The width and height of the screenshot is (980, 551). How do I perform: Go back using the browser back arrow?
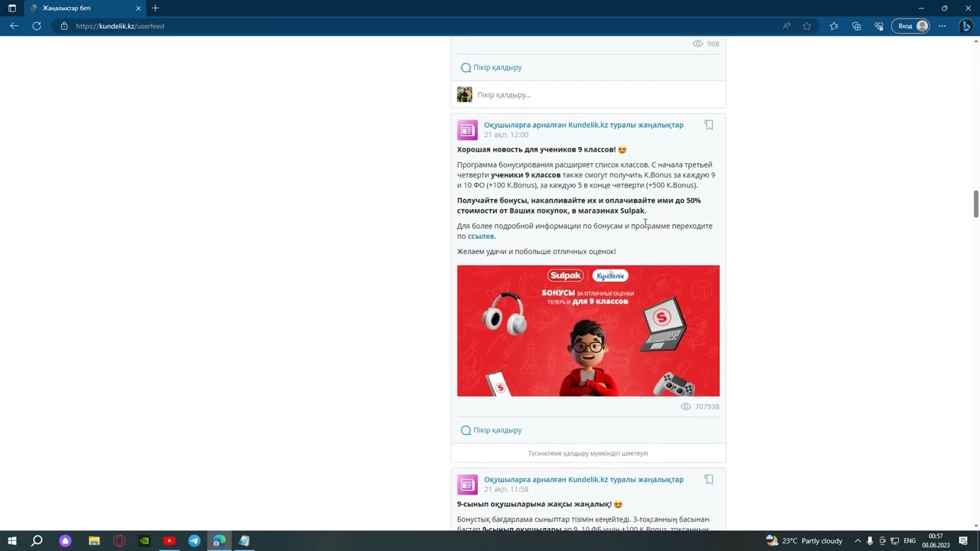(x=14, y=26)
